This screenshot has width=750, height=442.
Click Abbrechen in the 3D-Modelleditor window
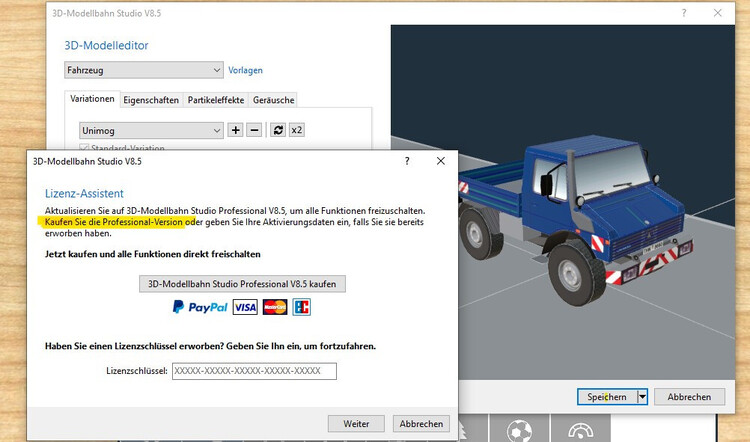pos(689,397)
